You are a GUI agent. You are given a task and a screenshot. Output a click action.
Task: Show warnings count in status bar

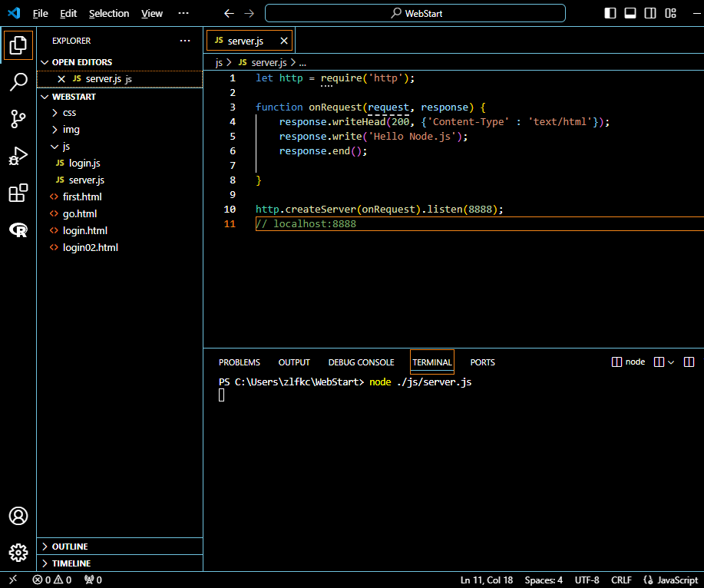click(62, 580)
